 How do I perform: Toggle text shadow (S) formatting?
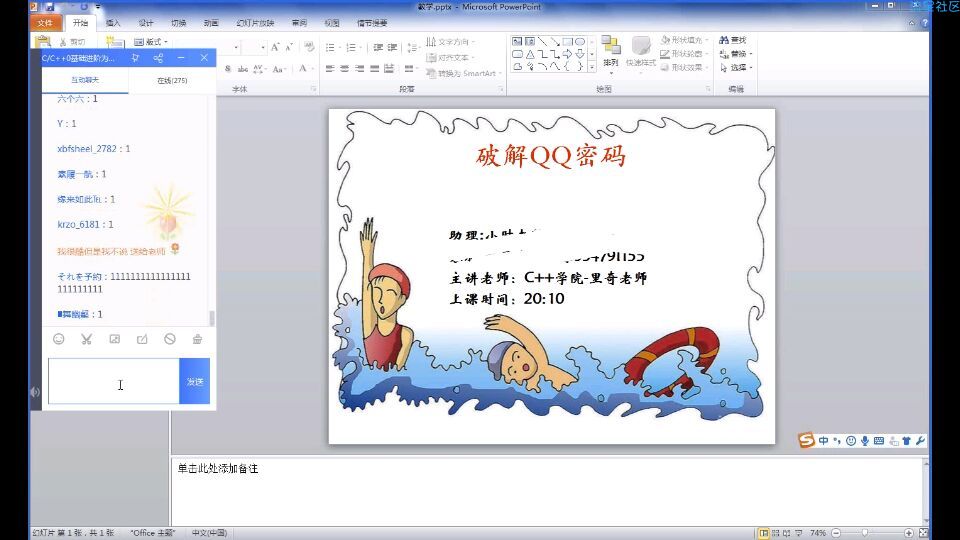228,69
